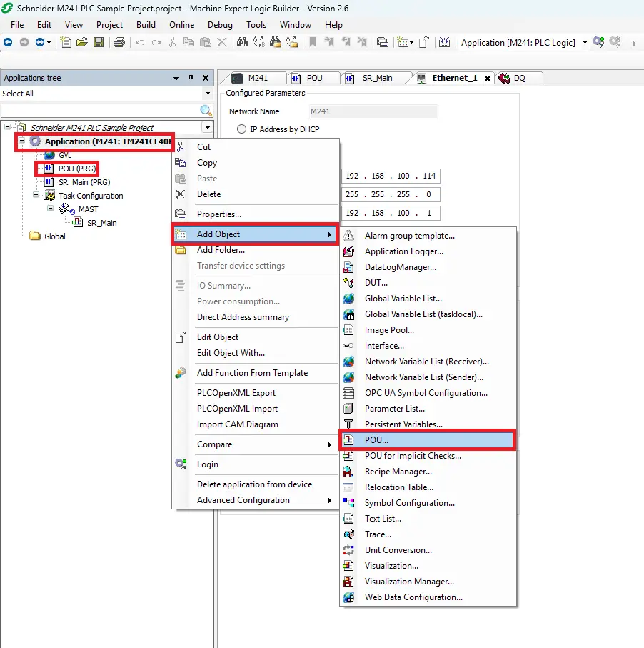Click the New Project toolbar icon
The width and height of the screenshot is (644, 648).
click(x=66, y=42)
